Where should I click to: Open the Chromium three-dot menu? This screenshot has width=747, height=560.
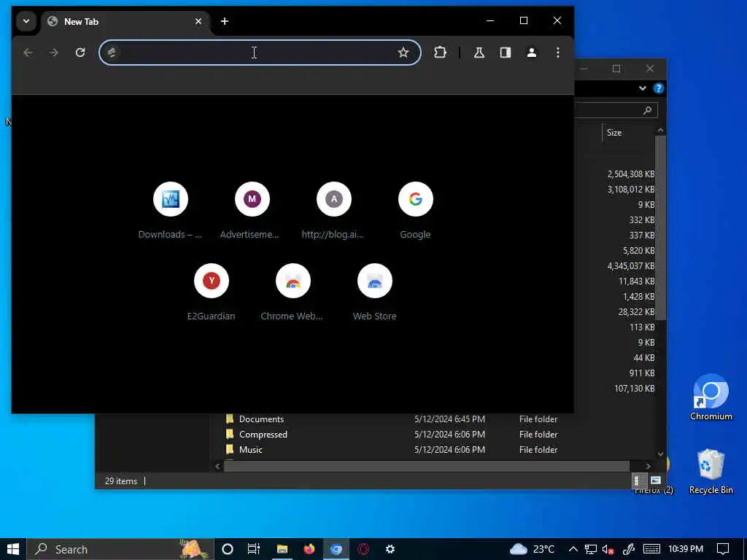pyautogui.click(x=558, y=52)
